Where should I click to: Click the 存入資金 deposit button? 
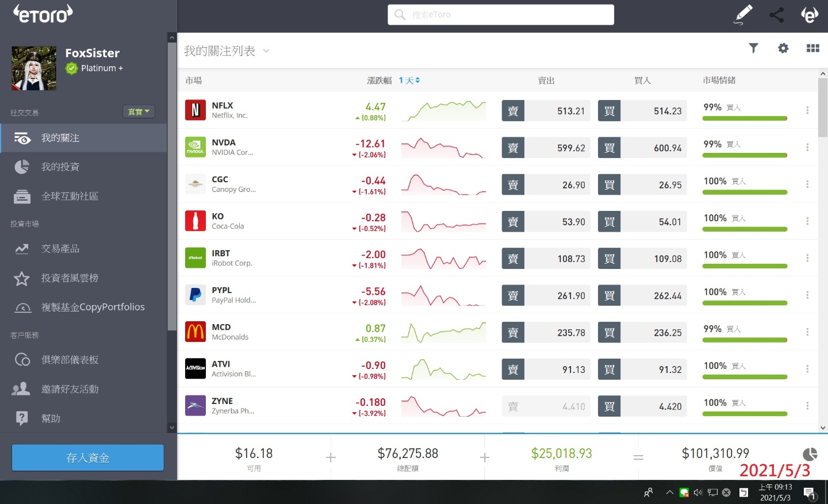pyautogui.click(x=88, y=457)
